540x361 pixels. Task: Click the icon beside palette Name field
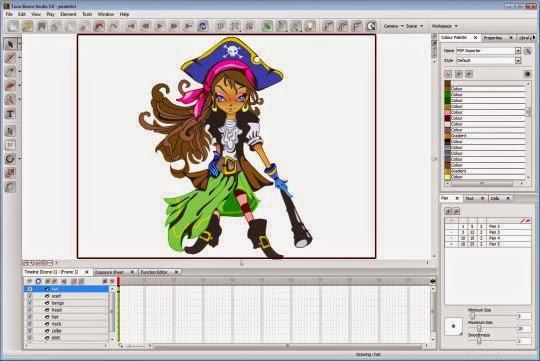coord(528,51)
